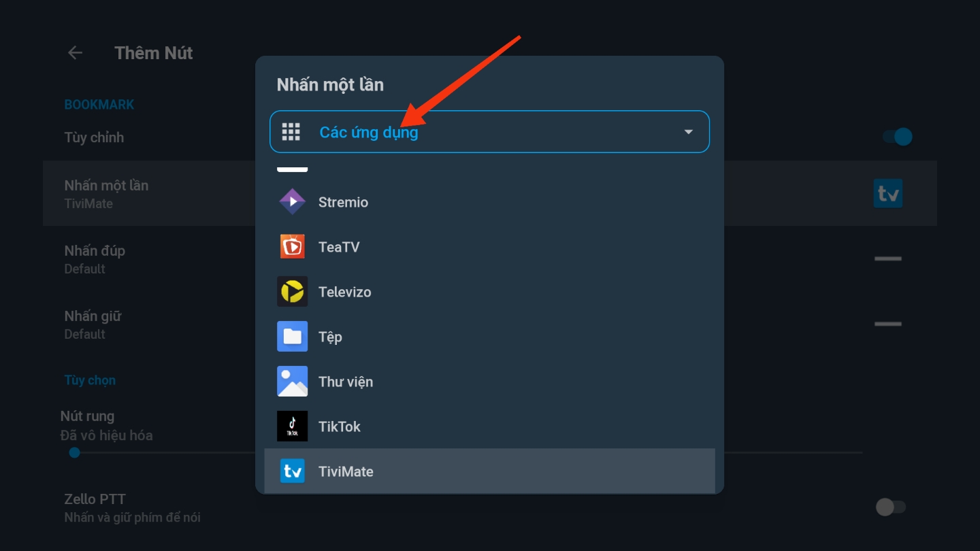The width and height of the screenshot is (980, 551).
Task: Expand the Các ứng dụng combo box
Action: pos(489,132)
